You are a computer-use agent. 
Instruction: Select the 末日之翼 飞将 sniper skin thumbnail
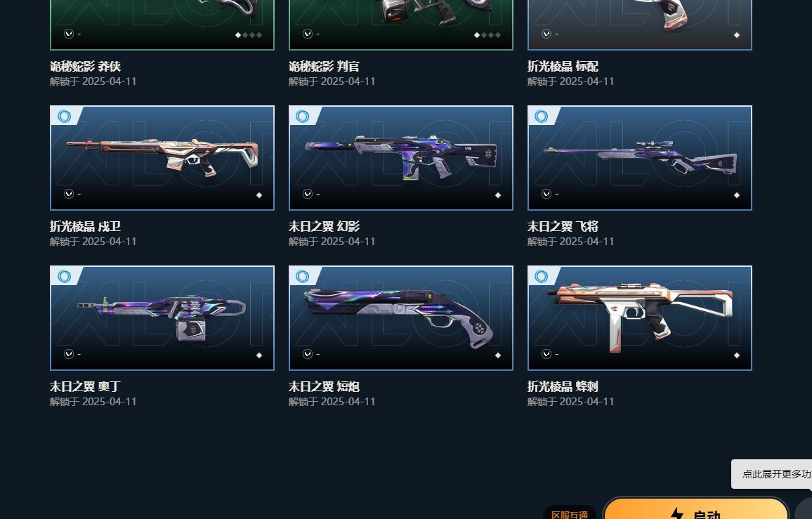(639, 158)
